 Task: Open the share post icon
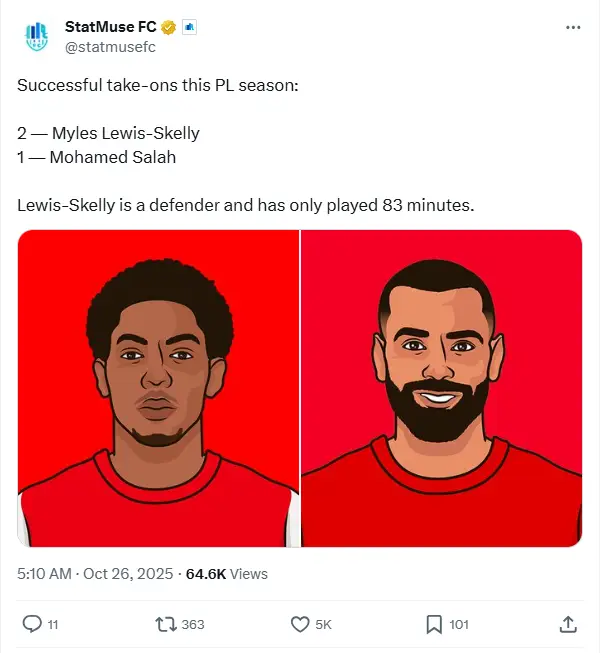pyautogui.click(x=567, y=624)
